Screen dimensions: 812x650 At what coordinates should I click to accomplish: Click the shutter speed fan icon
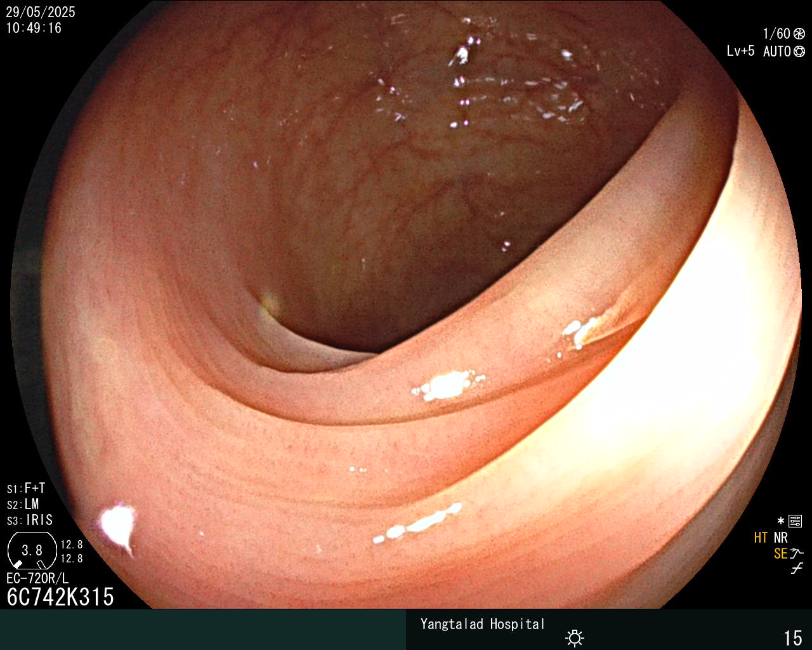click(x=799, y=34)
